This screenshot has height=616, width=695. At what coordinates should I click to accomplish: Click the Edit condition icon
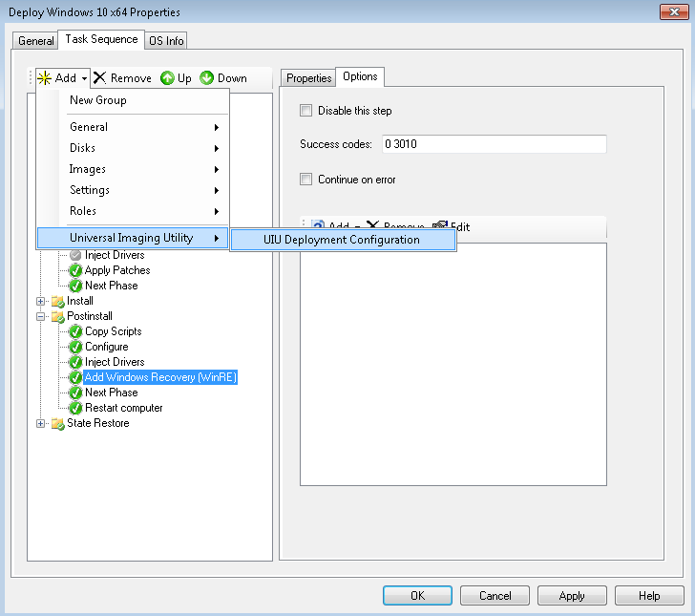[440, 225]
